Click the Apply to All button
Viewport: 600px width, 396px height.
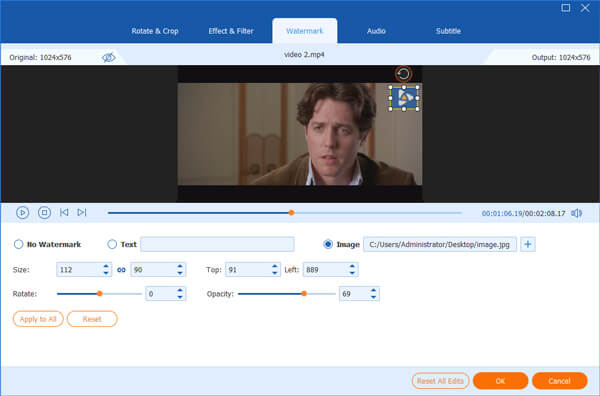click(x=38, y=319)
